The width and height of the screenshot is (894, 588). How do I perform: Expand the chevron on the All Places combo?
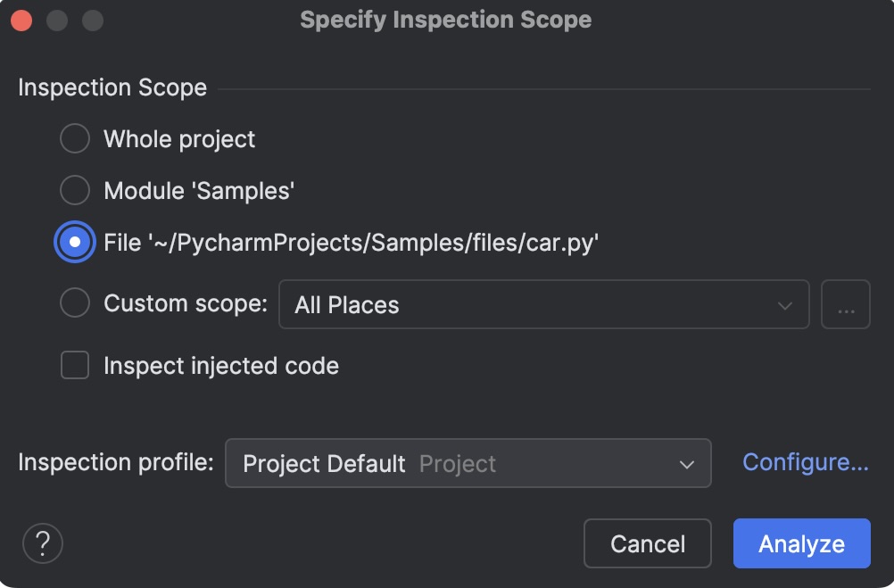(784, 304)
